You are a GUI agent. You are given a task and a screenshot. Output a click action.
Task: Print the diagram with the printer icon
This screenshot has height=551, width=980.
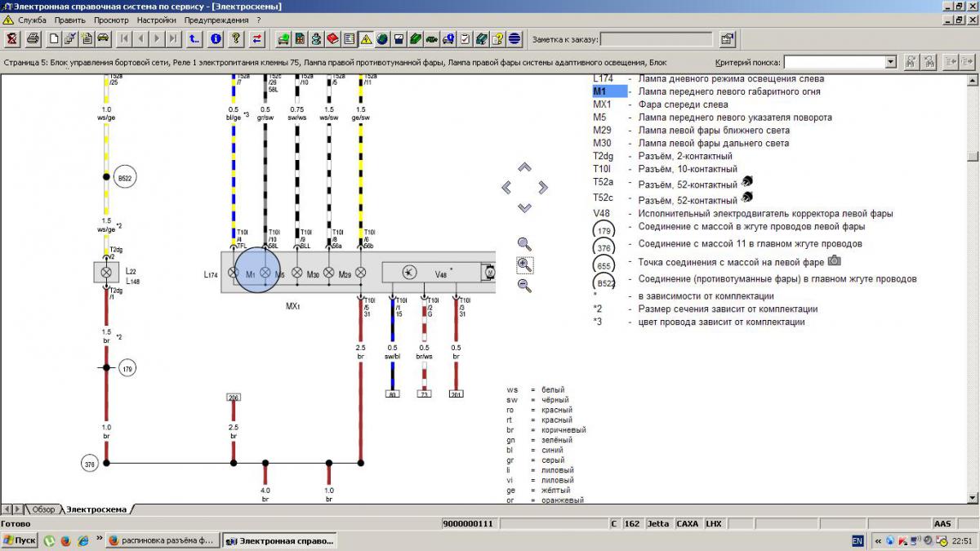point(33,38)
